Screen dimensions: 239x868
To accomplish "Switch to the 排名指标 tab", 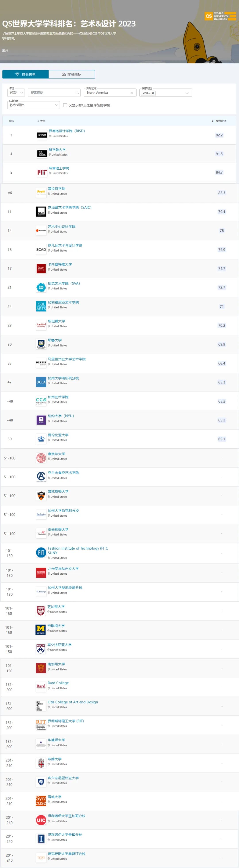I will coord(72,74).
